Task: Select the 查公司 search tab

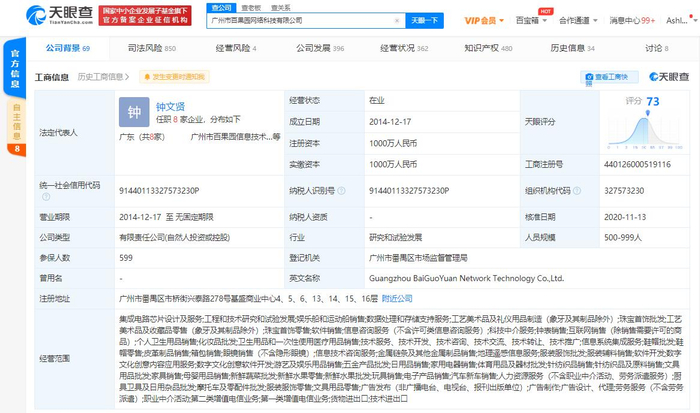Action: pos(221,8)
